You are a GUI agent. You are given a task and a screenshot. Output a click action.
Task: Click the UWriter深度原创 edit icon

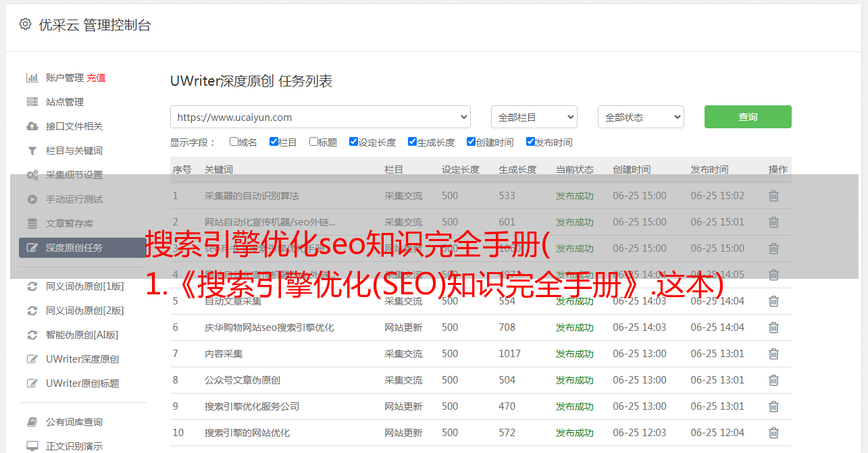pos(32,359)
